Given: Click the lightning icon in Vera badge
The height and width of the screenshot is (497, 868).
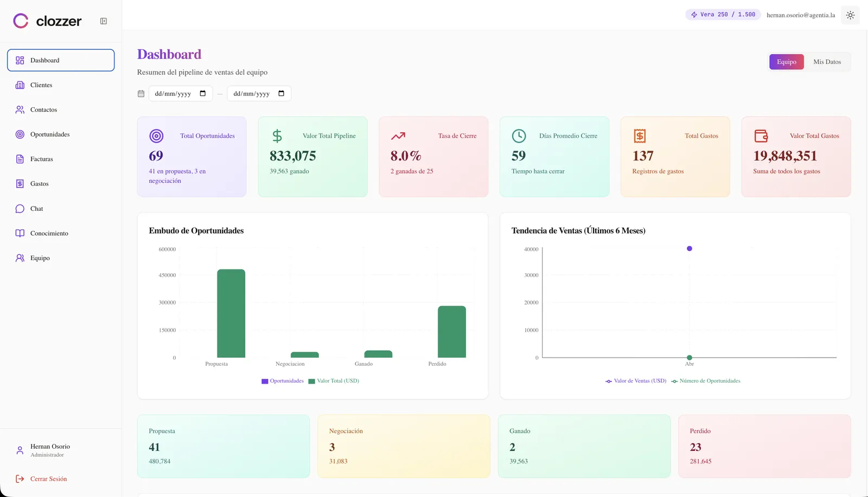Looking at the screenshot, I should 694,15.
